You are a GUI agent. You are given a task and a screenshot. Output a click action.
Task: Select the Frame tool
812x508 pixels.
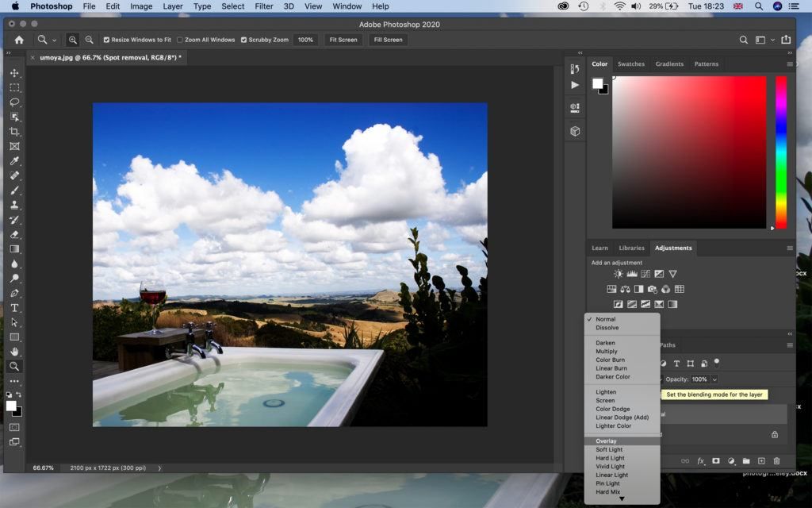click(14, 146)
